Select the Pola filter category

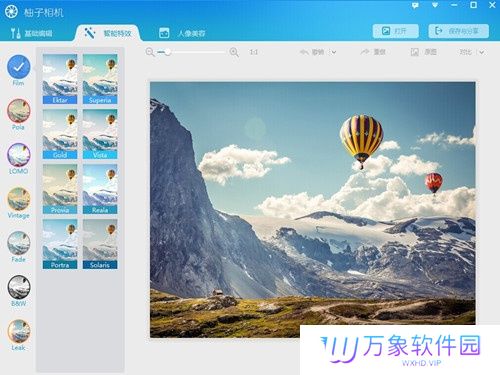tap(19, 111)
